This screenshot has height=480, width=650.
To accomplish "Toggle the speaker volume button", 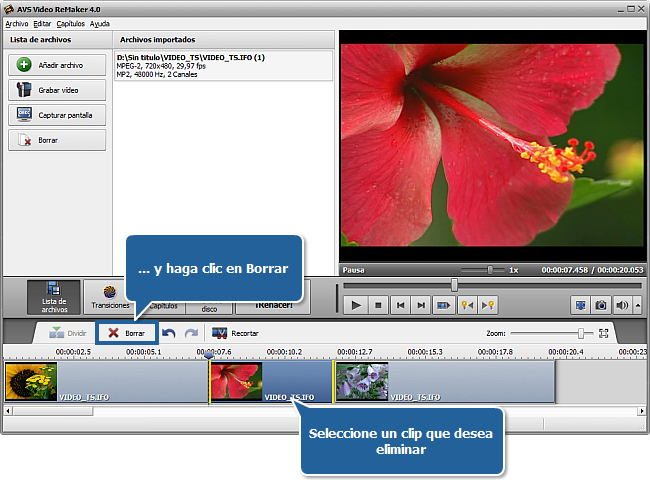I will click(x=622, y=305).
